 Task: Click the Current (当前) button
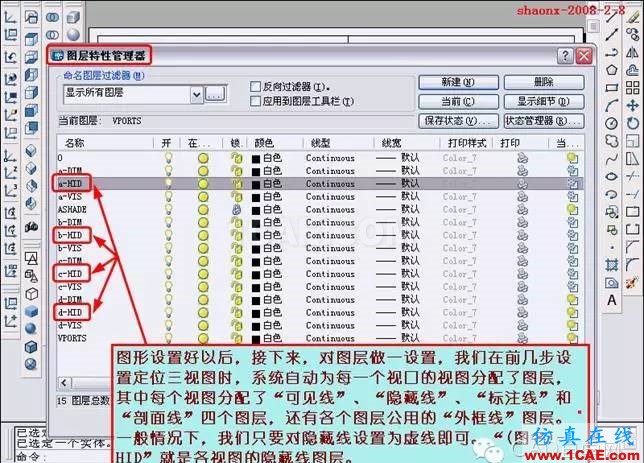pos(458,101)
